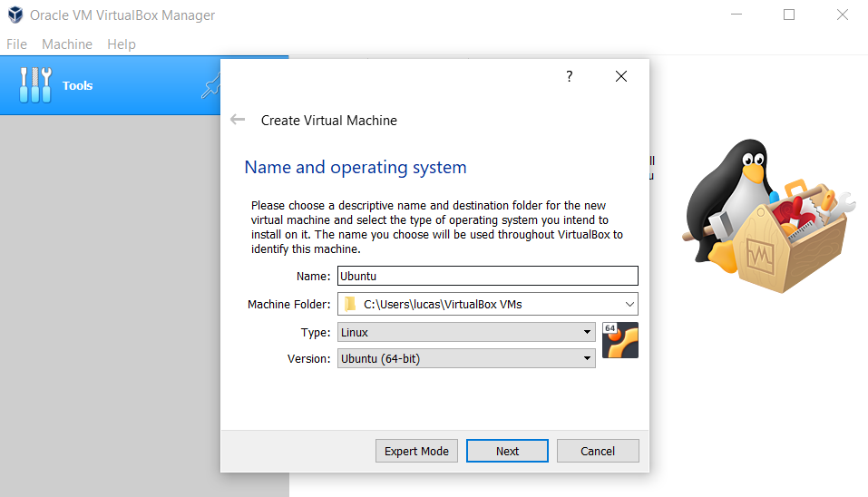Select the Tools item in VirtualBox sidebar
868x497 pixels.
click(x=110, y=85)
